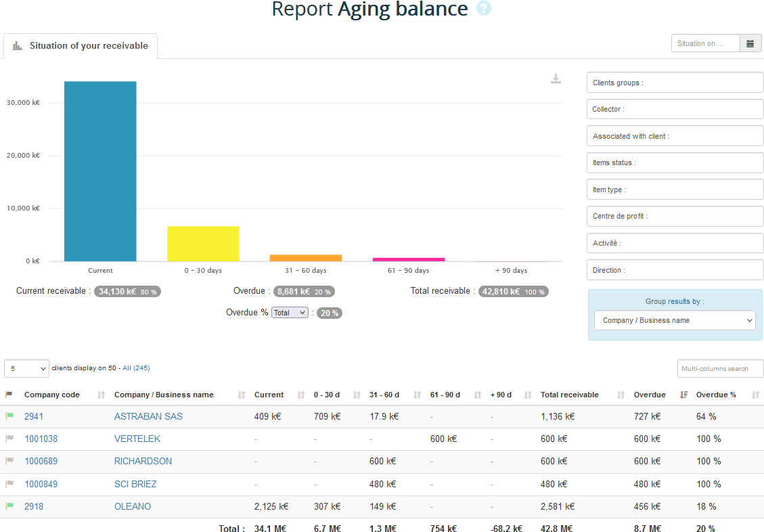
Task: Open the Item type filter
Action: pos(675,190)
